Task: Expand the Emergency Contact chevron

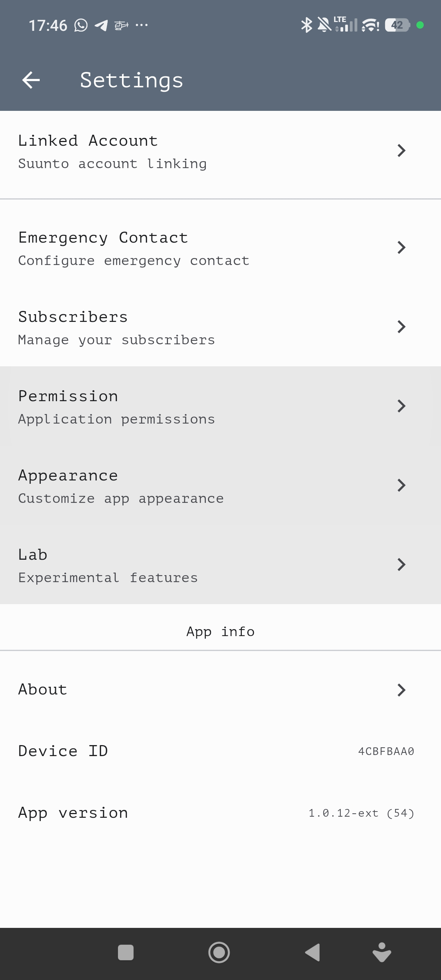Action: pyautogui.click(x=401, y=248)
